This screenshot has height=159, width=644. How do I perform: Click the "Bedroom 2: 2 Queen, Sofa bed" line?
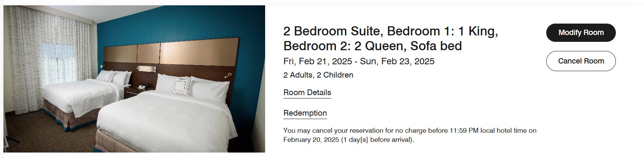372,46
